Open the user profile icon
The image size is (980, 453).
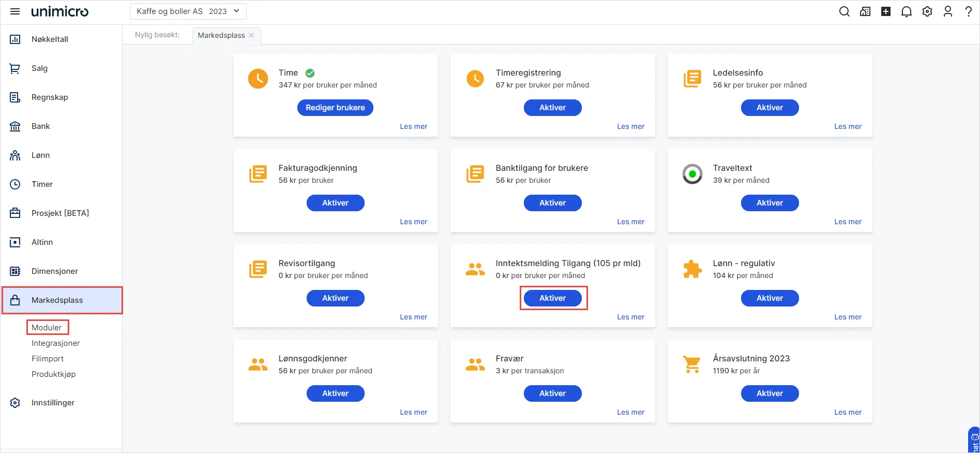coord(948,11)
